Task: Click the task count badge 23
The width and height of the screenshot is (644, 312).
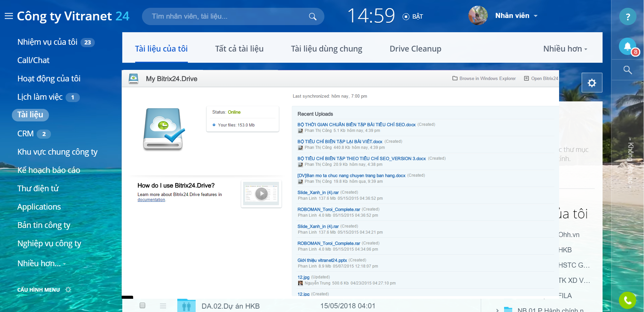Action: point(88,42)
